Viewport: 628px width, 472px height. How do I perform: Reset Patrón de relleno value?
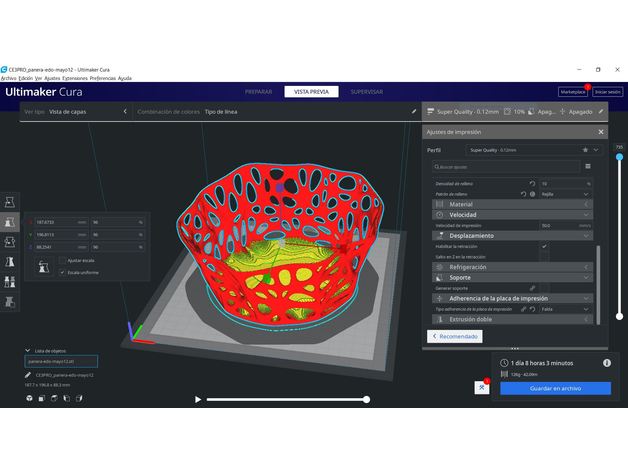pos(523,194)
